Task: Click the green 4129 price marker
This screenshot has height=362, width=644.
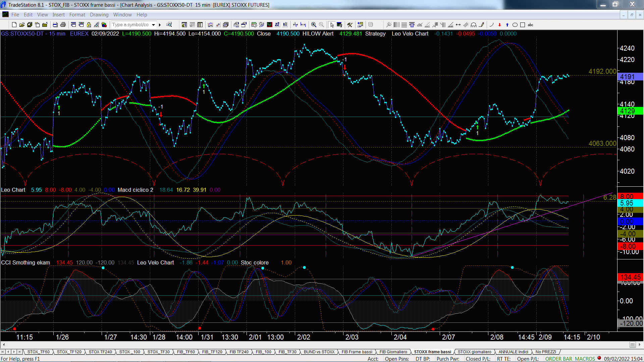Action: click(x=630, y=111)
